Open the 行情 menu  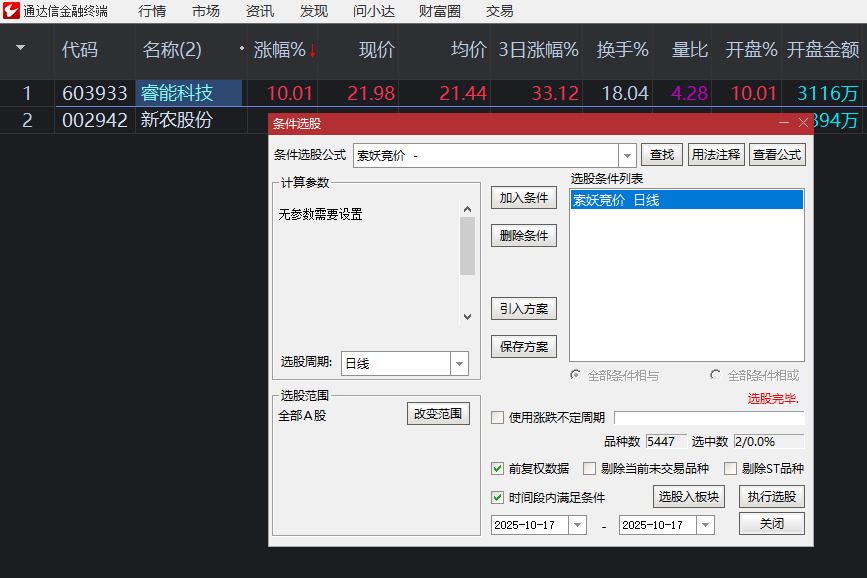[x=151, y=11]
